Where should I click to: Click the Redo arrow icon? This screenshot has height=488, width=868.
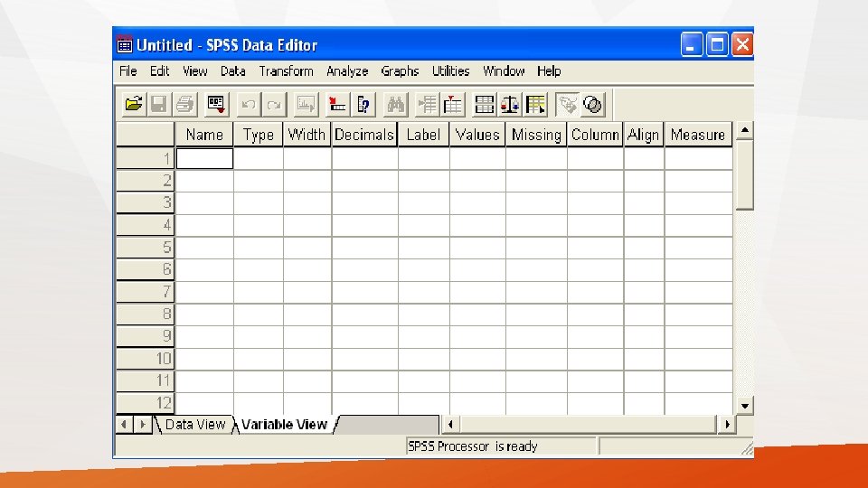[x=274, y=104]
